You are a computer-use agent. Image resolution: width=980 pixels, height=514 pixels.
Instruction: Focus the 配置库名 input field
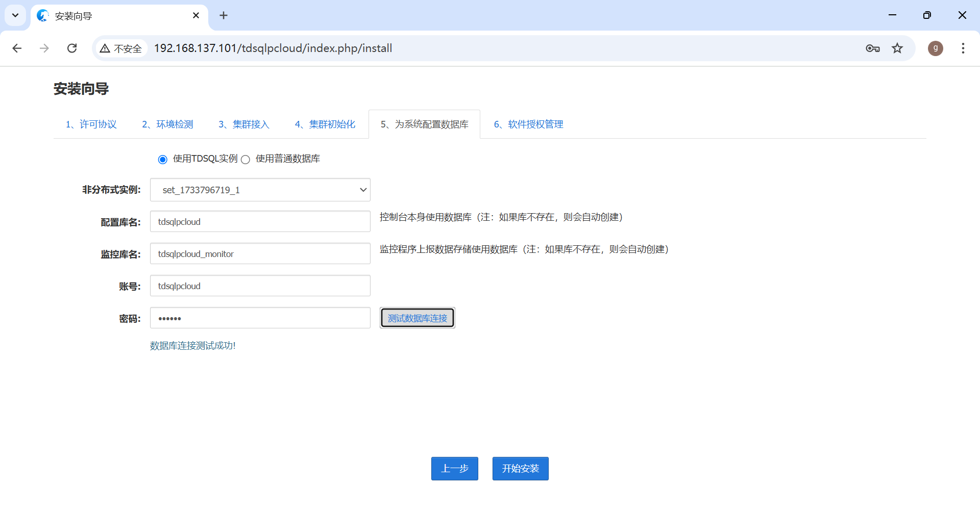[x=260, y=222]
